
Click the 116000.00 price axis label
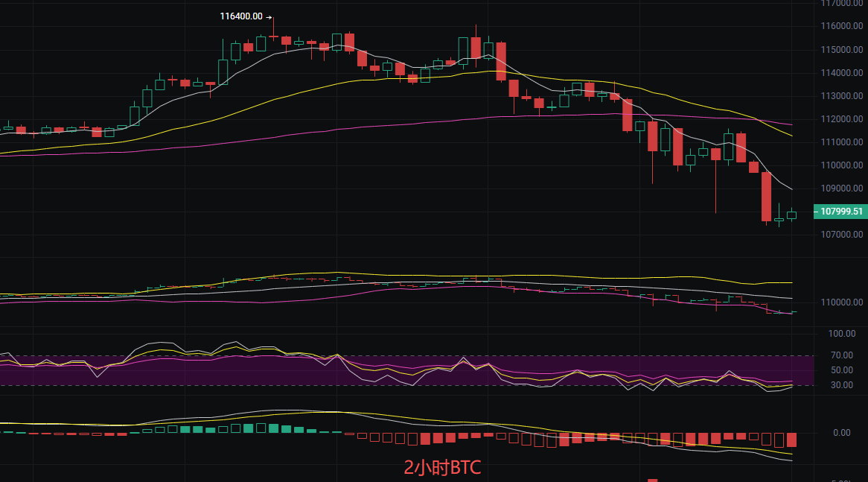(x=842, y=27)
